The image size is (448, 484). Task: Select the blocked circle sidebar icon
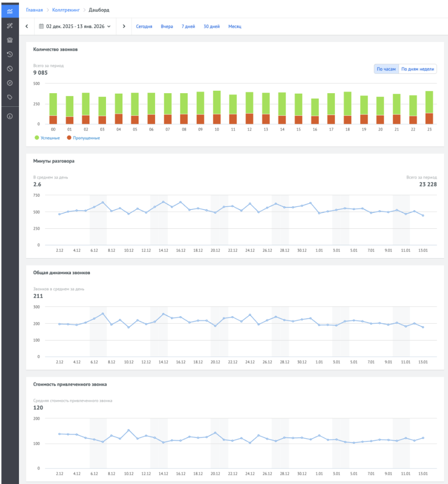point(10,69)
